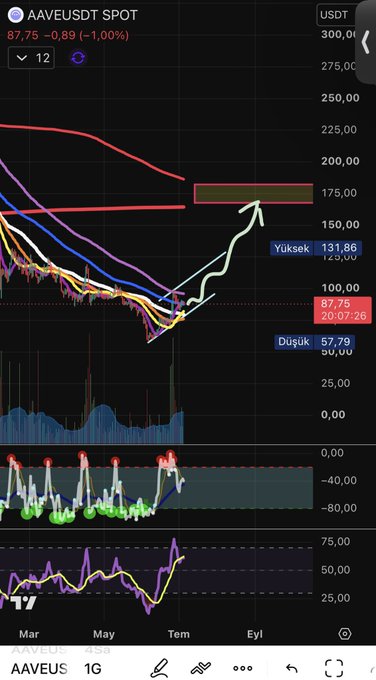Tap the AAVE coin logo icon
The width and height of the screenshot is (376, 680).
[15, 15]
